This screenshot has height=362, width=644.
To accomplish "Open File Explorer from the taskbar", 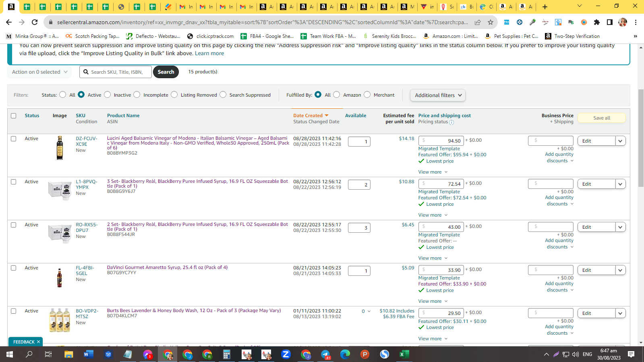I will (x=69, y=354).
